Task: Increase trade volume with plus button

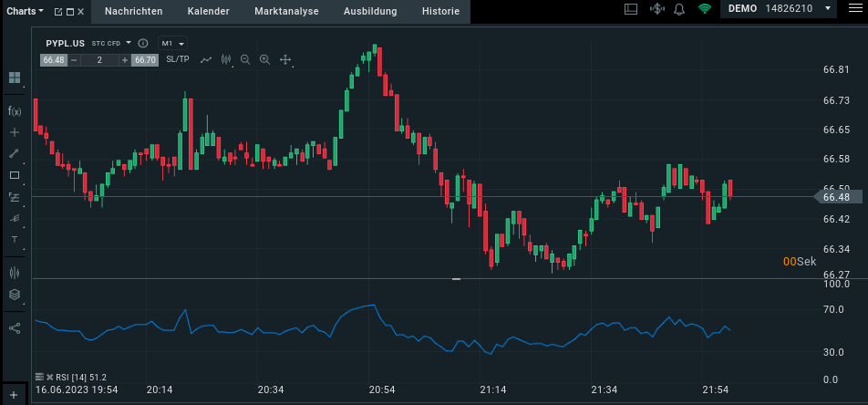Action: click(x=125, y=60)
